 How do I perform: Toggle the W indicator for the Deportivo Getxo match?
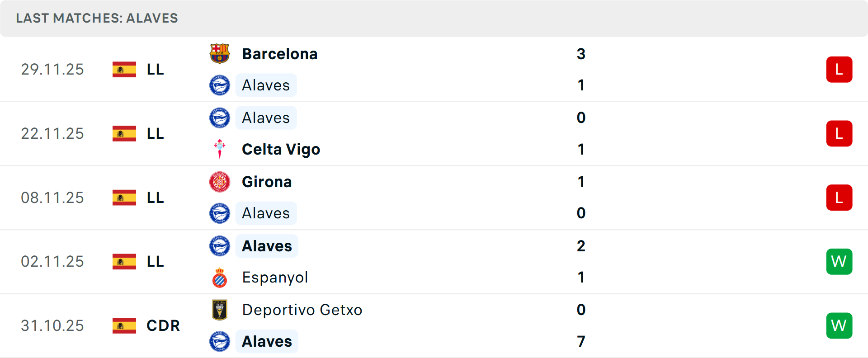pos(840,325)
